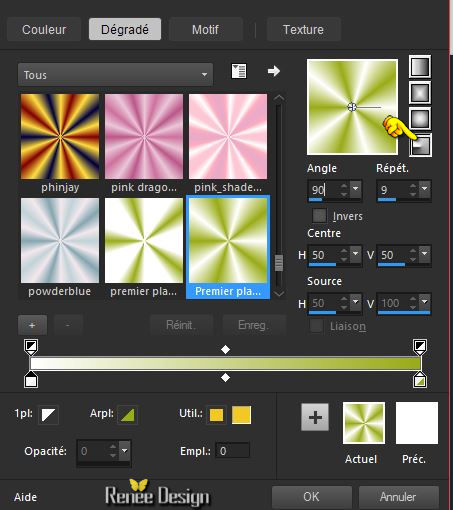453x510 pixels.
Task: Click the background color icon next to Arpl
Action: 127,415
